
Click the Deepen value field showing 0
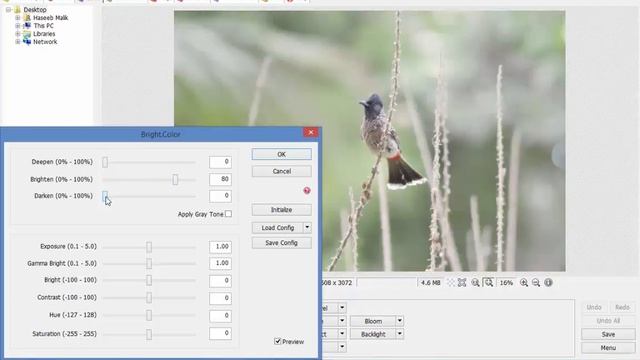coord(220,162)
